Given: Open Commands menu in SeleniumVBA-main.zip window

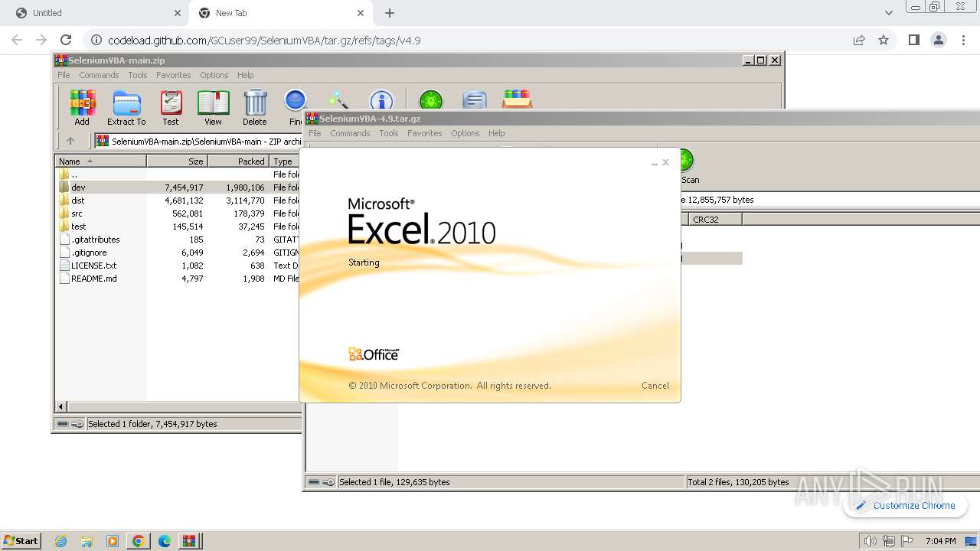Looking at the screenshot, I should pos(99,75).
